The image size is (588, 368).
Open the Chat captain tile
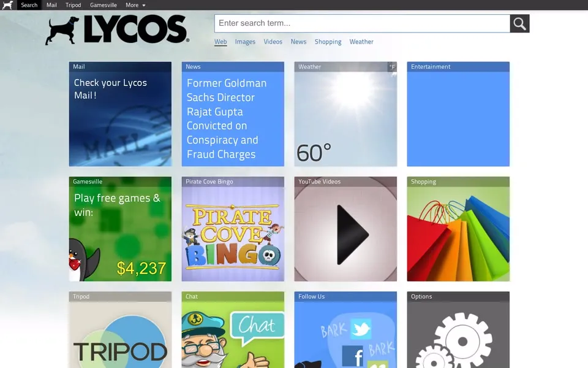[233, 330]
